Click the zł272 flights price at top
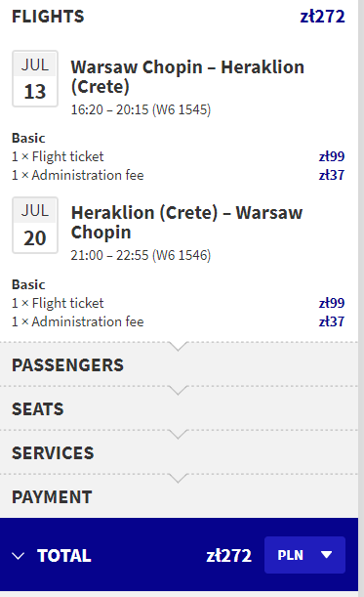This screenshot has height=597, width=364. click(x=323, y=17)
